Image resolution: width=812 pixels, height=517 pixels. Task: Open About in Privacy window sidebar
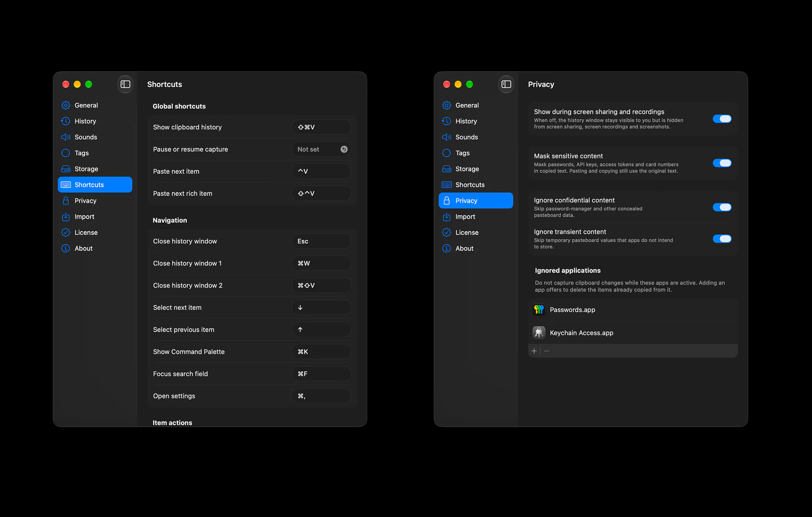tap(476, 248)
